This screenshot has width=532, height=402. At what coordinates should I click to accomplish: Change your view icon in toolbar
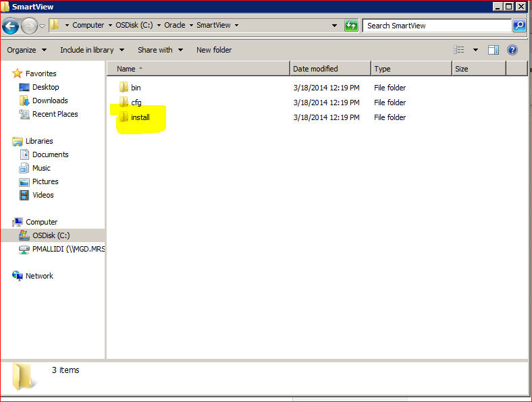click(459, 50)
